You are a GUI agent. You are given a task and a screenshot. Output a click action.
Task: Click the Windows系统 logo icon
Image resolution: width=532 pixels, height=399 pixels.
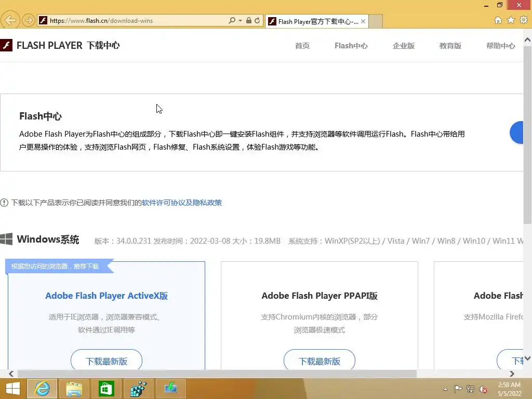[6, 239]
